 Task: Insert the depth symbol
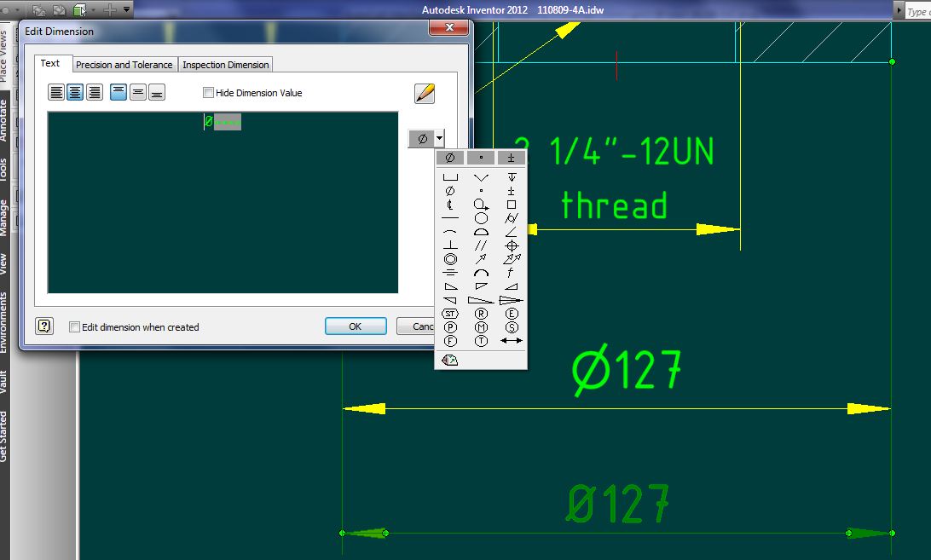[x=512, y=176]
